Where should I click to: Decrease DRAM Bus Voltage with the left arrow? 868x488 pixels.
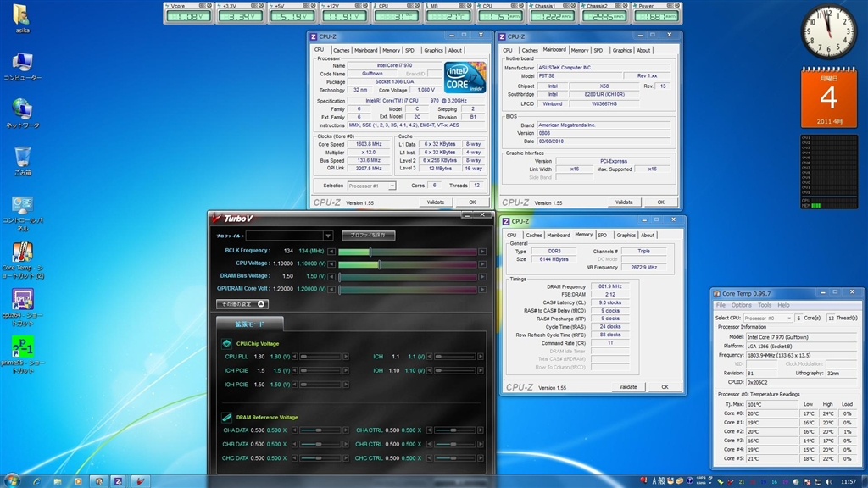coord(331,277)
